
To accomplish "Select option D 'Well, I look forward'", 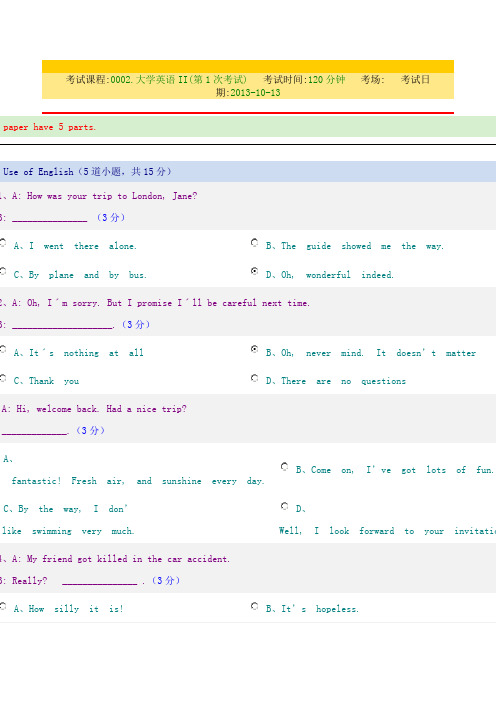I will (284, 505).
